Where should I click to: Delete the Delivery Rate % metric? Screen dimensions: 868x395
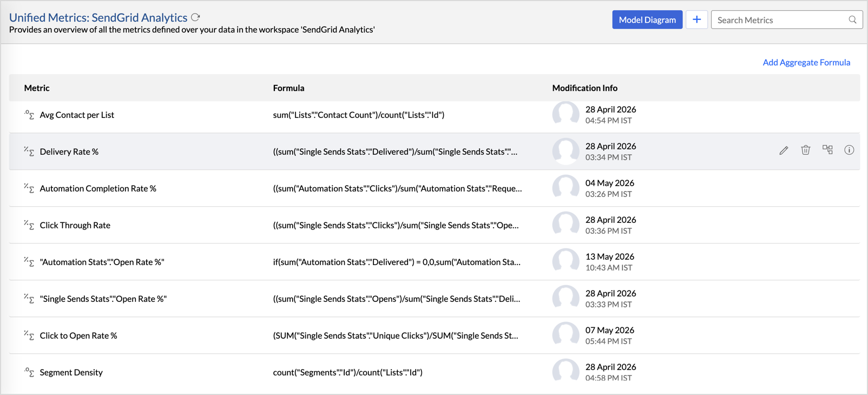[806, 150]
